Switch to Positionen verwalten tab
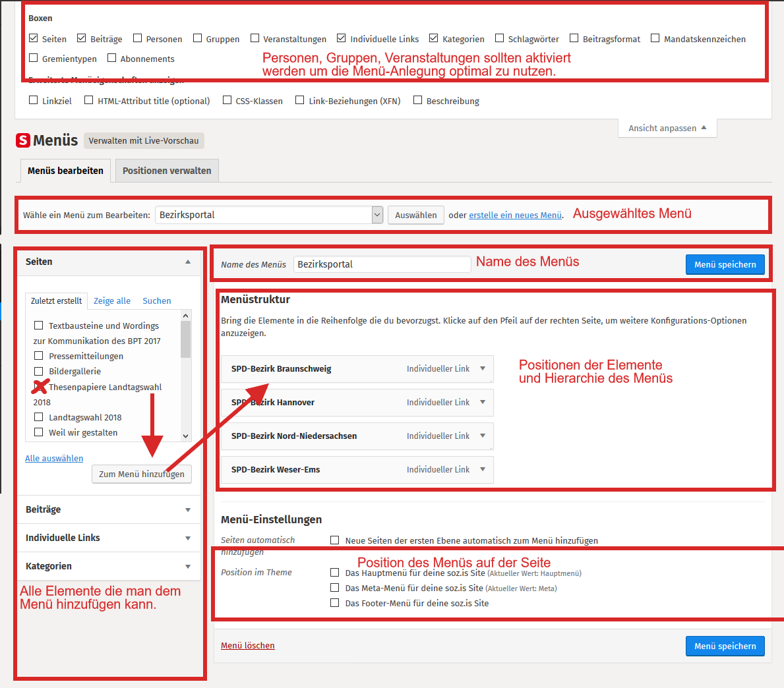 (167, 171)
